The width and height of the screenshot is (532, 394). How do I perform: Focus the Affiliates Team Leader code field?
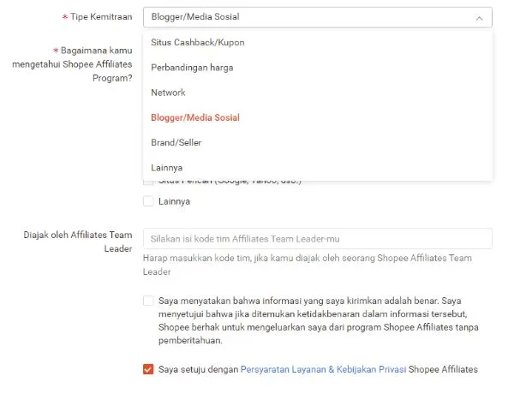[317, 239]
